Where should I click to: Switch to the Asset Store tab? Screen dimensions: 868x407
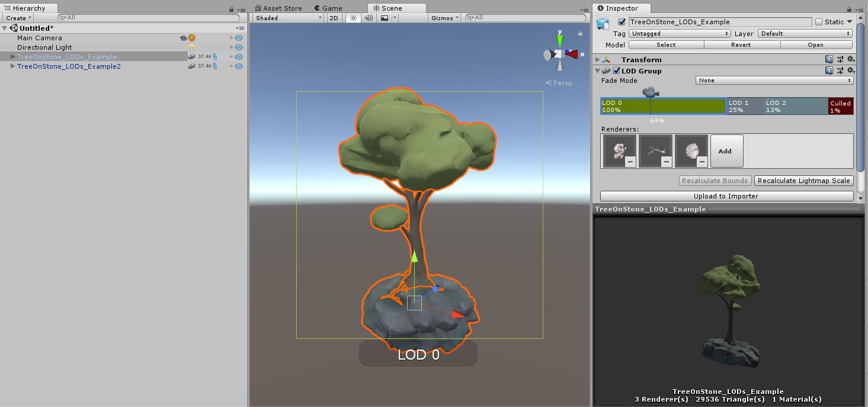pyautogui.click(x=278, y=8)
